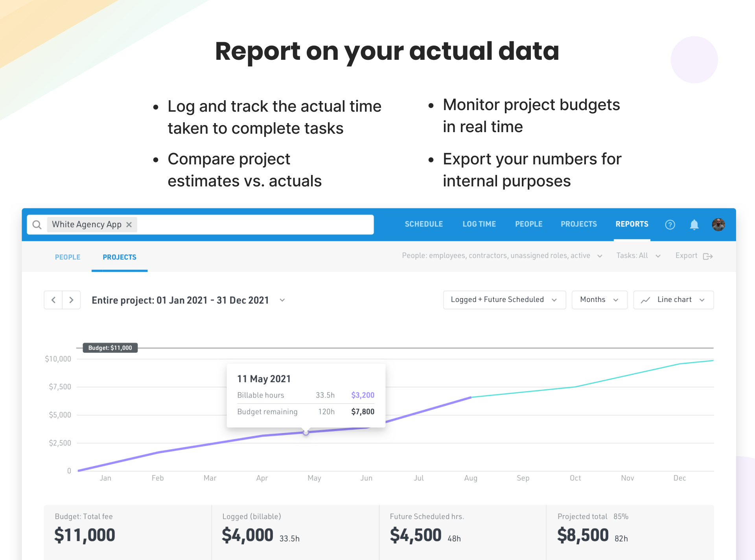The image size is (755, 560).
Task: Go to next date range arrow
Action: point(71,300)
